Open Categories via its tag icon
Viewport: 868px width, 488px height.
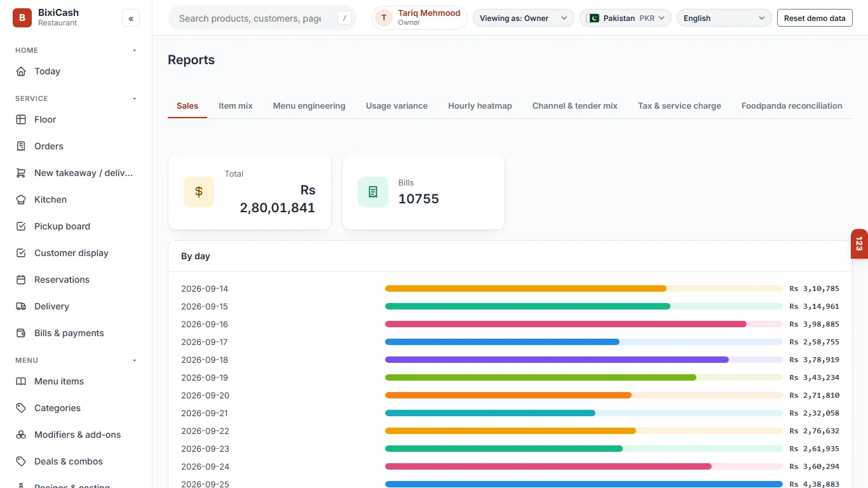click(x=21, y=408)
